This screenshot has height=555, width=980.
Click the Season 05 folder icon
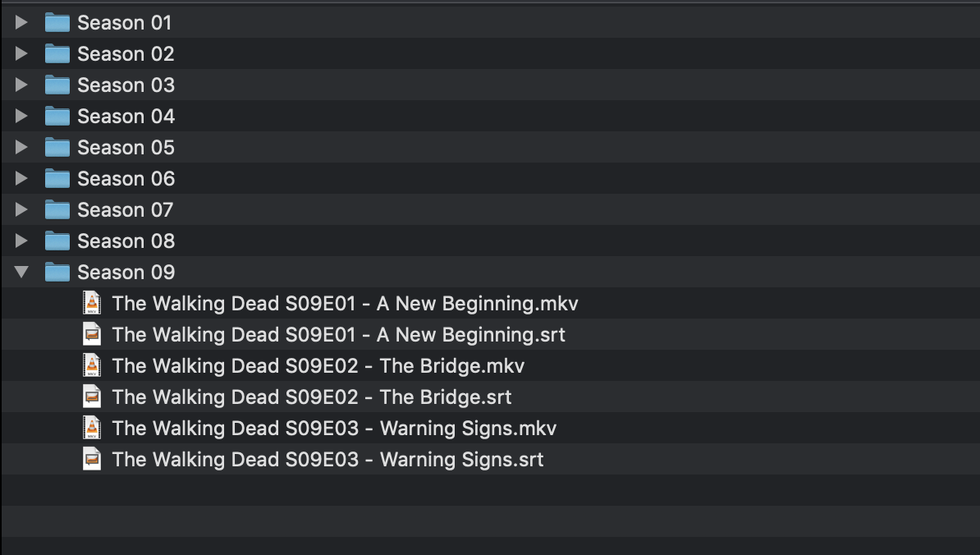[x=57, y=148]
